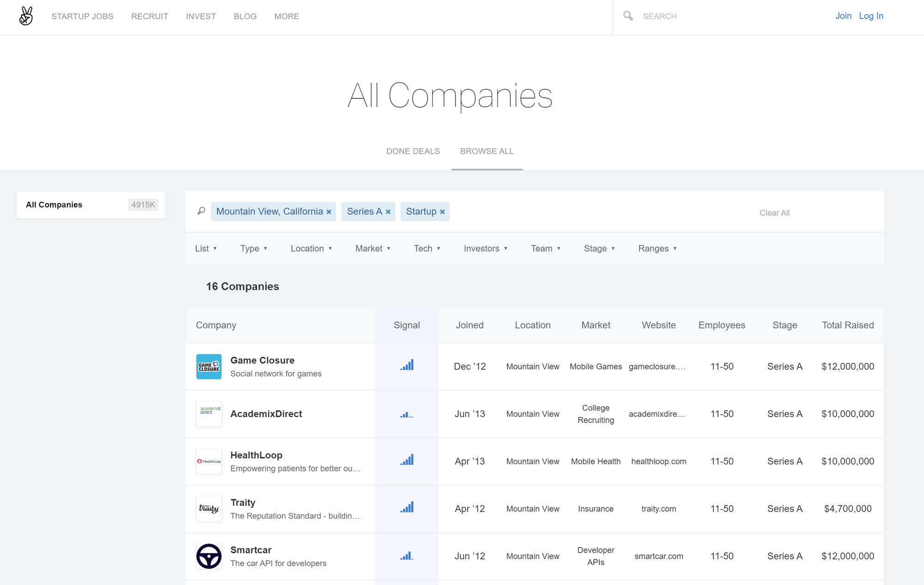Click the College Recruiting market cell
Viewport: 924px width, 585px height.
pos(596,414)
